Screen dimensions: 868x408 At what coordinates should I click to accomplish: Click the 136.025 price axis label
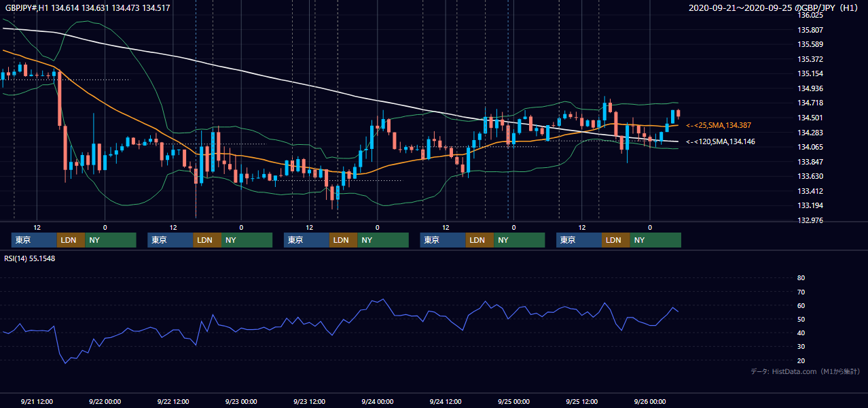point(812,15)
